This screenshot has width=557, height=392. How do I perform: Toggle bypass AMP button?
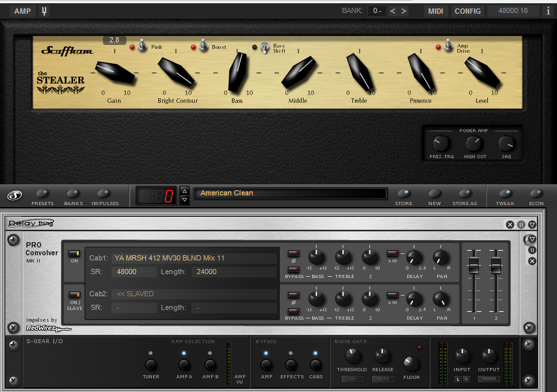(x=266, y=365)
